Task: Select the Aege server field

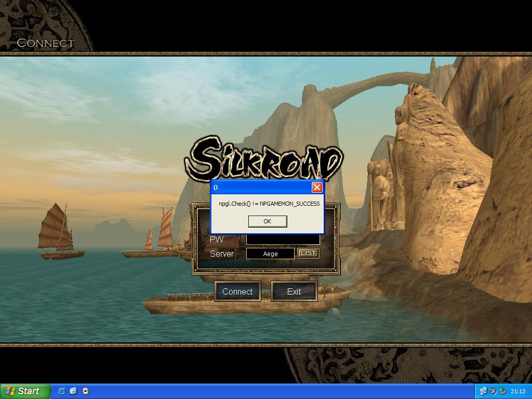Action: (270, 254)
